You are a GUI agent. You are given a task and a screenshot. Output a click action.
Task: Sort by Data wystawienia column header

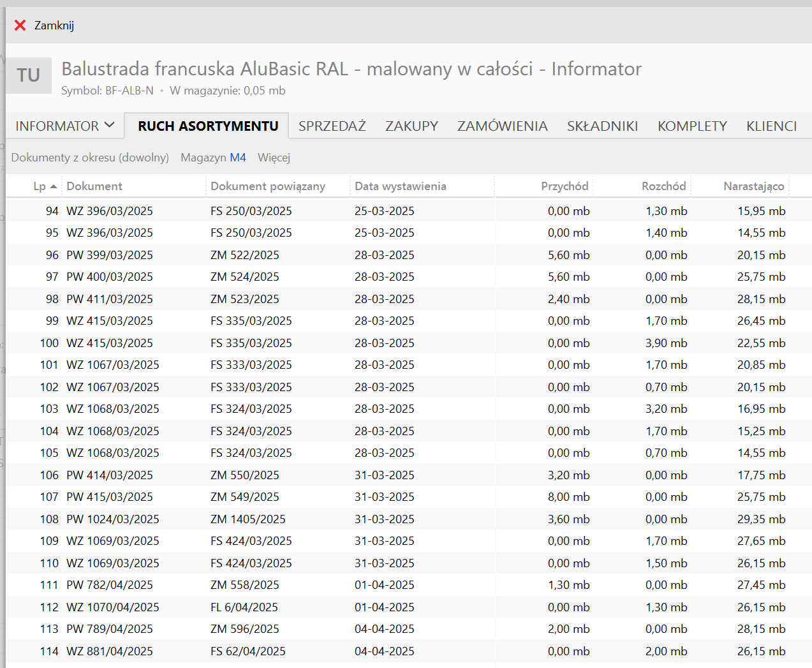tap(400, 186)
